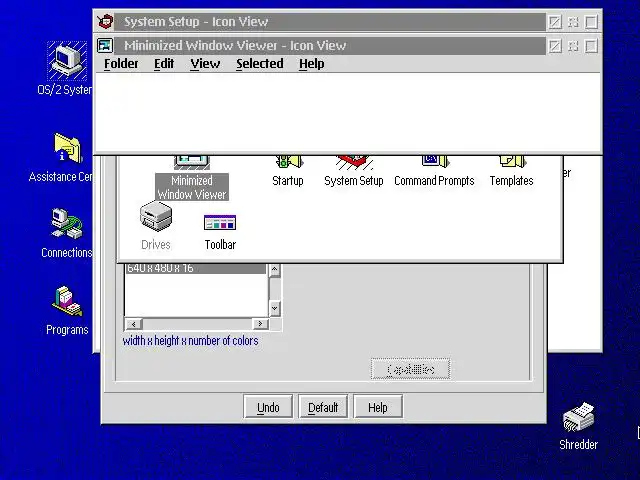
Task: Open the OS/2 System desktop icon
Action: click(67, 61)
